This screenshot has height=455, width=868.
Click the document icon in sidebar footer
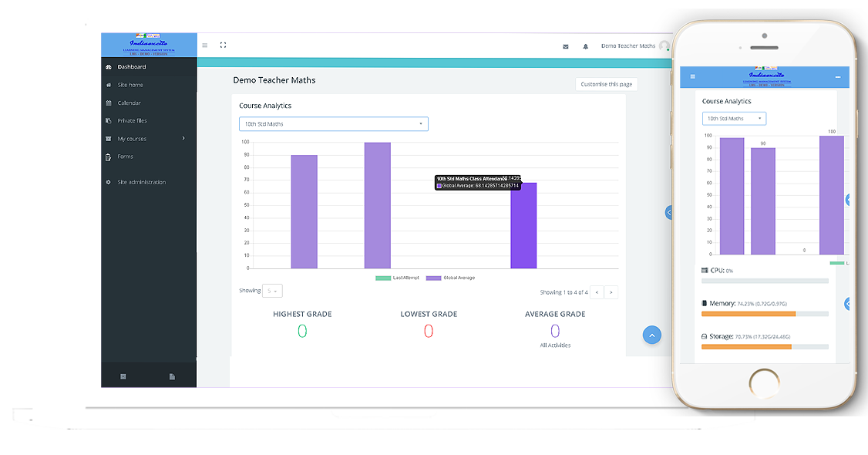172,376
